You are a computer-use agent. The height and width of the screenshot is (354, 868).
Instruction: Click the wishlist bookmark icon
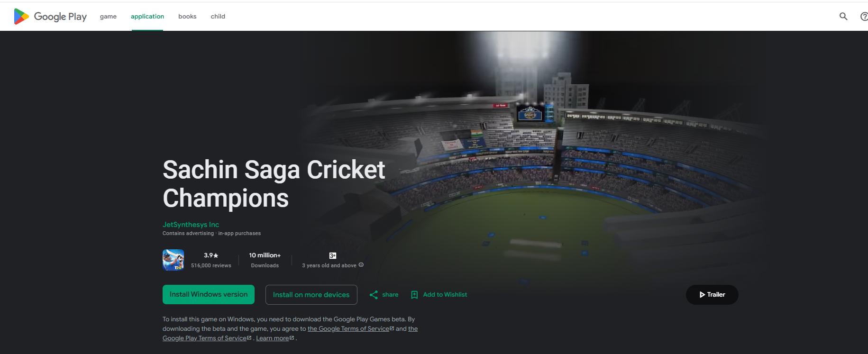(x=414, y=295)
